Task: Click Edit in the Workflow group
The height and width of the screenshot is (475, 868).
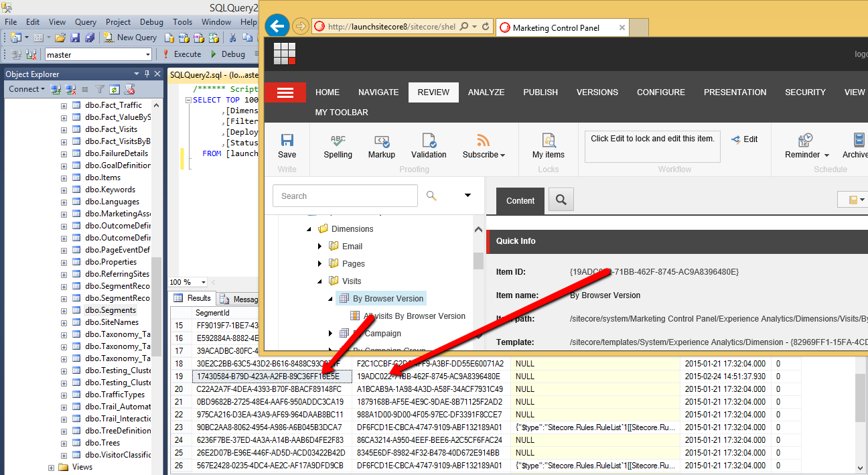Action: [745, 139]
